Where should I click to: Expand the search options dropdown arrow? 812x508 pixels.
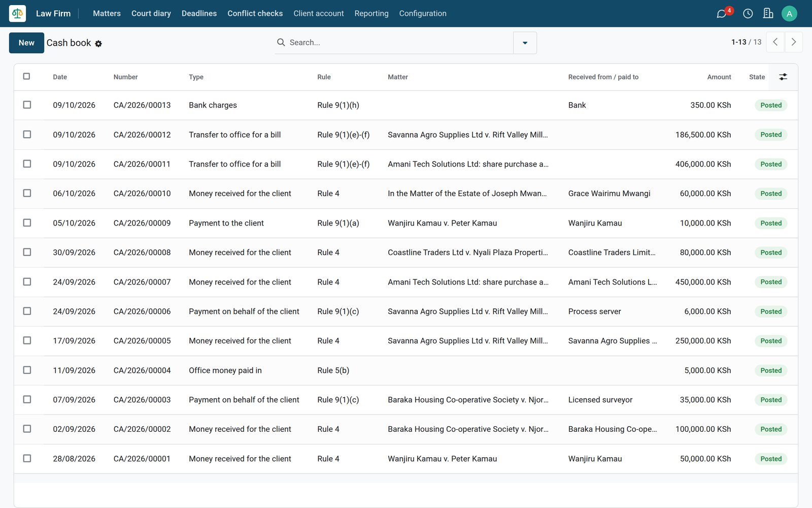pos(525,43)
